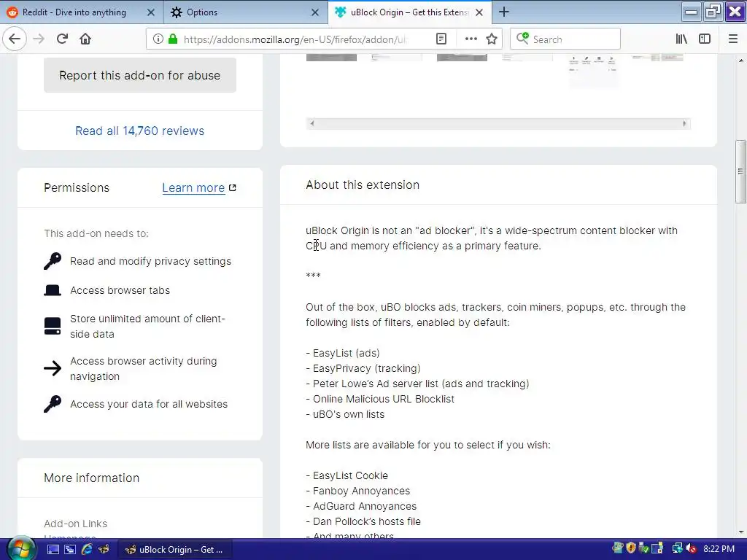This screenshot has width=747, height=560.
Task: Click the Search box in toolbar
Action: tap(565, 39)
